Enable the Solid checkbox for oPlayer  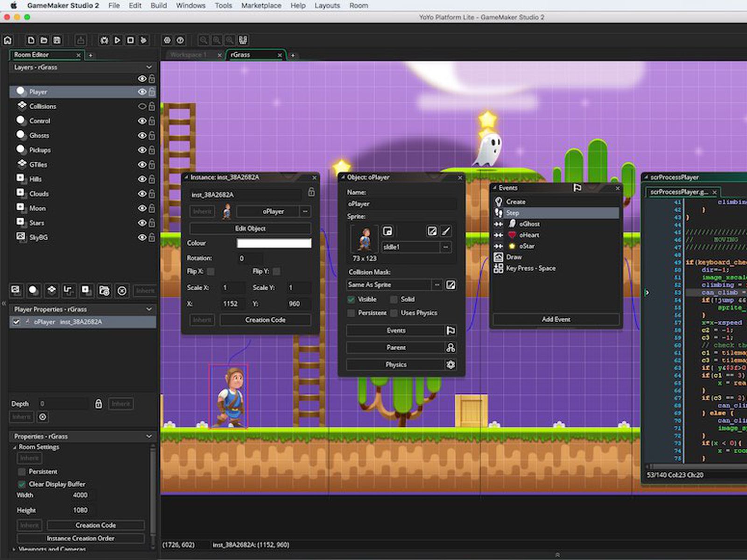click(395, 299)
